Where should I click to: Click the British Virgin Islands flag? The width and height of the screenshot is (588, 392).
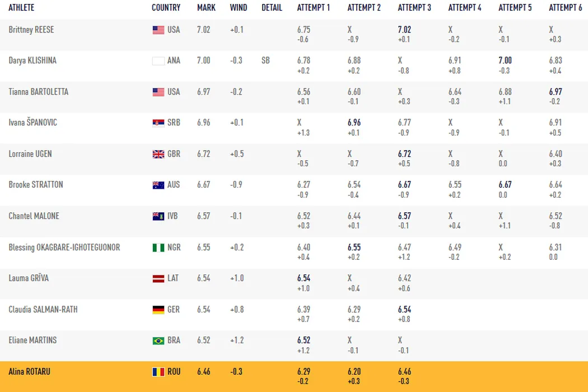(158, 216)
